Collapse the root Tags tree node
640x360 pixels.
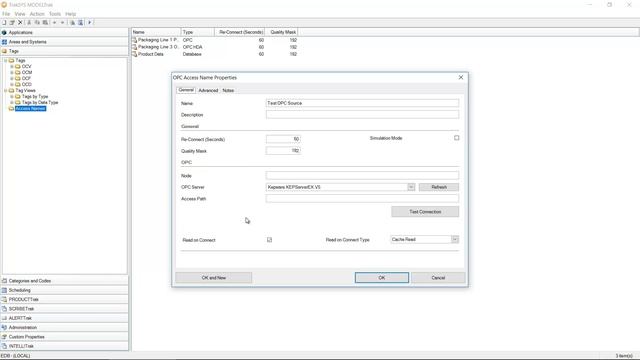[6, 60]
